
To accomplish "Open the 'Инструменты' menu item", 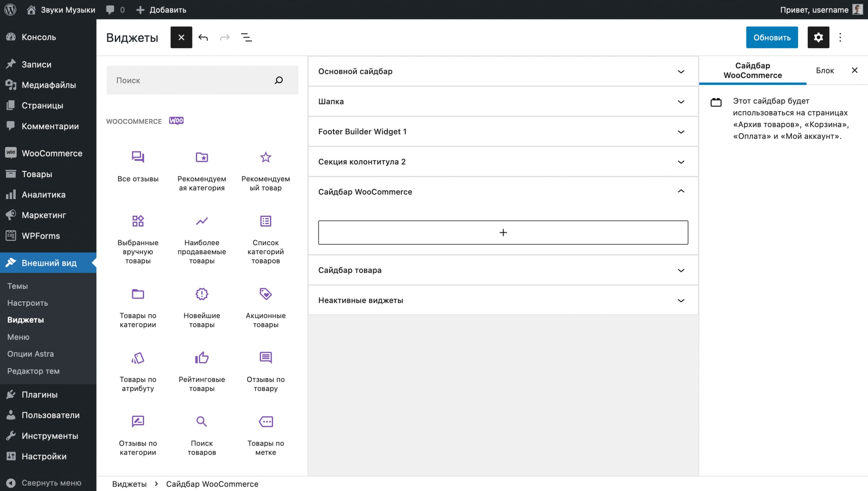I will [48, 436].
